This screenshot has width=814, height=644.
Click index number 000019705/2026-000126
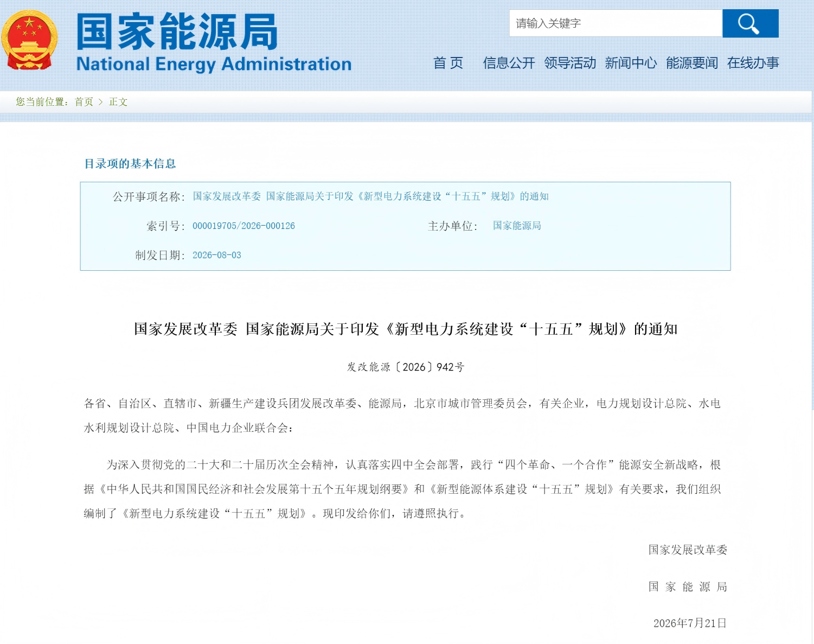click(x=243, y=226)
